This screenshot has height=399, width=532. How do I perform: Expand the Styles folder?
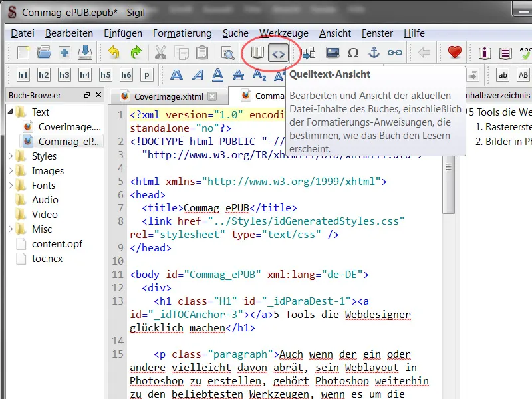click(11, 156)
